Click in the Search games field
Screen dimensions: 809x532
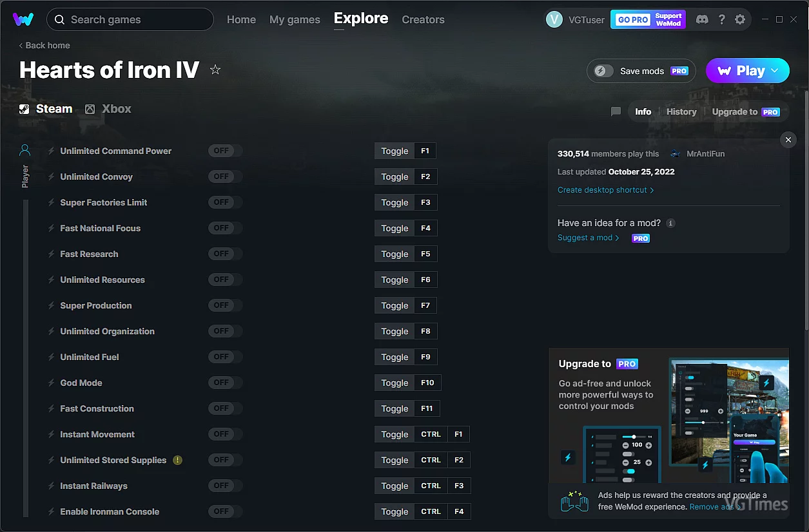[130, 19]
